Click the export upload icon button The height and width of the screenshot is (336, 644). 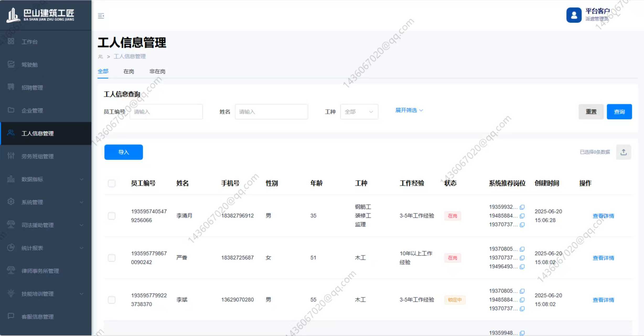pyautogui.click(x=624, y=152)
